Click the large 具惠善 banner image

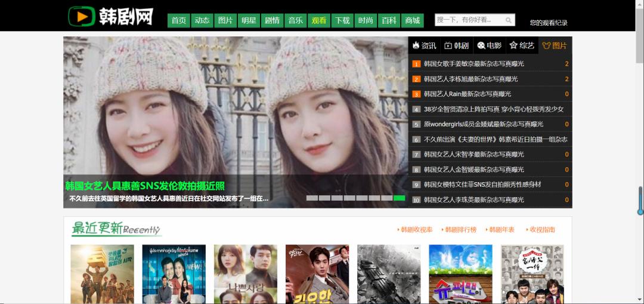(236, 122)
